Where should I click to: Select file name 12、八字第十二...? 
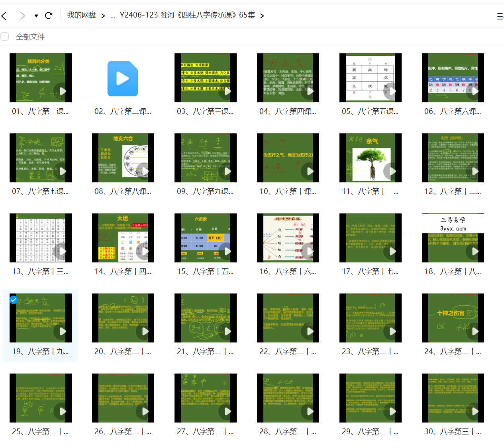pos(453,192)
